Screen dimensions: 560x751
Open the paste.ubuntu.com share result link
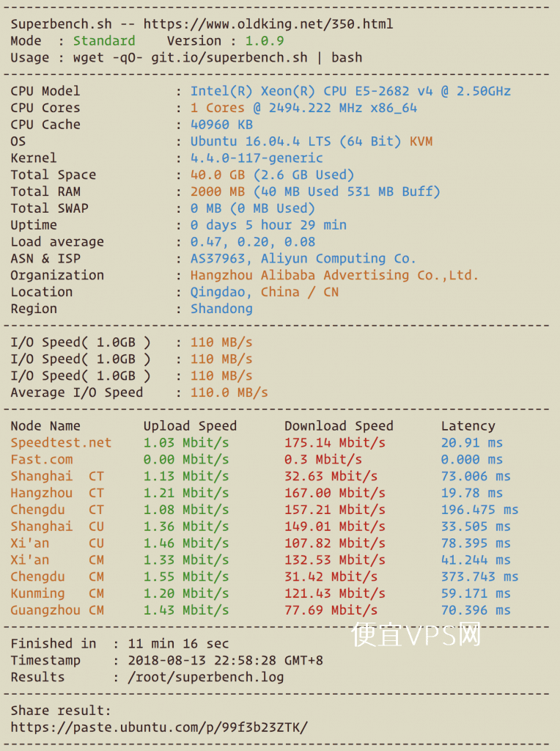coord(159,728)
